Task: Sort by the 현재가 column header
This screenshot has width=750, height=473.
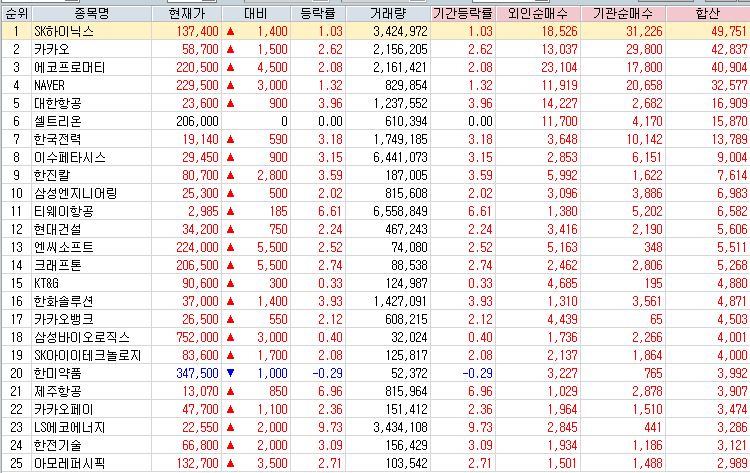Action: pos(187,13)
